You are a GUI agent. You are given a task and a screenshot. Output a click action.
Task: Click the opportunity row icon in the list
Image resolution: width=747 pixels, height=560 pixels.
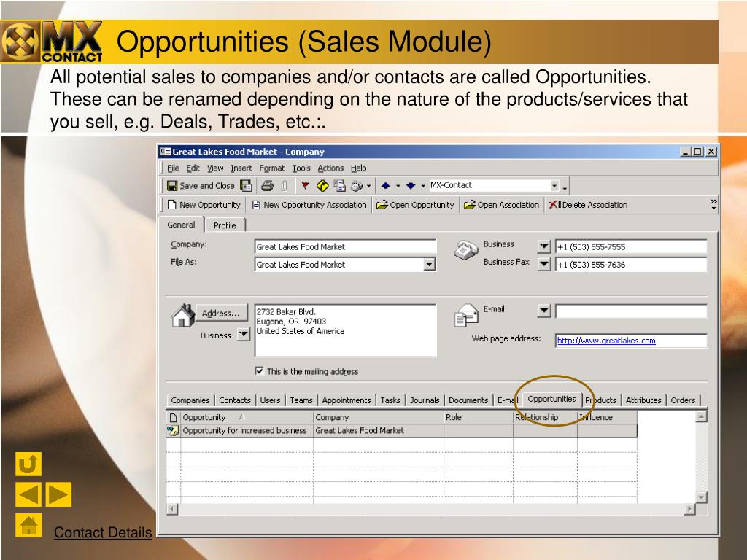coord(172,430)
